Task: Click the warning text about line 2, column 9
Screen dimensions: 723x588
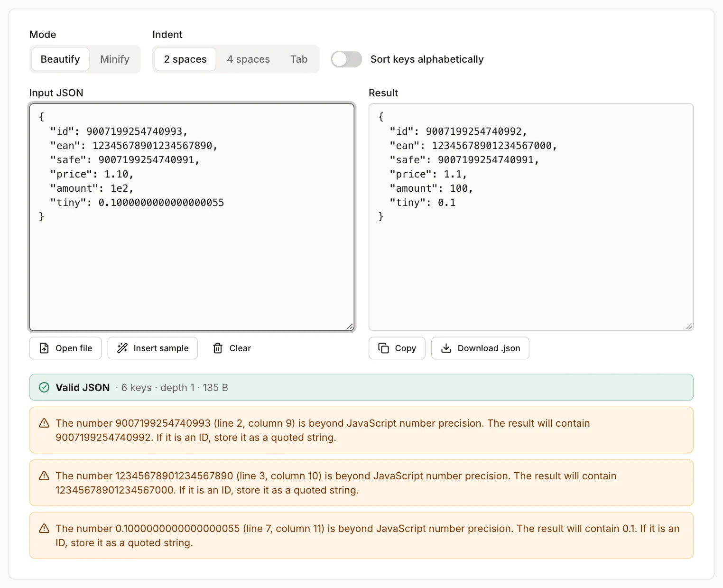Action: pos(323,430)
